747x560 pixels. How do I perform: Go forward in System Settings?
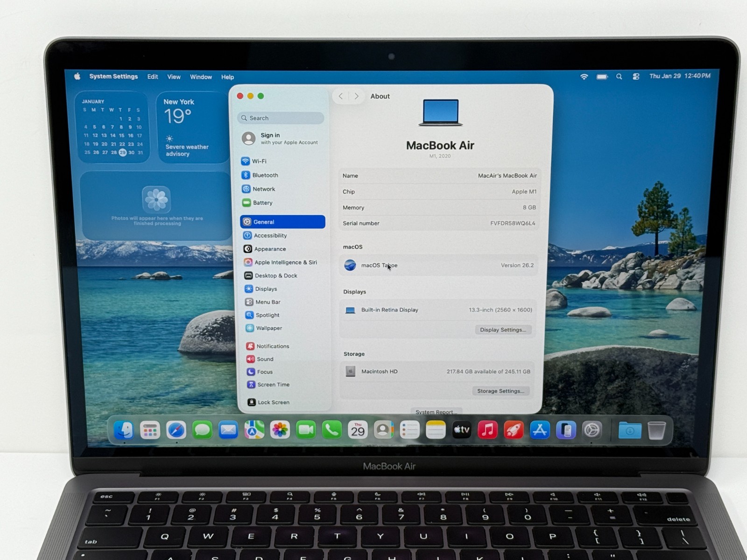click(357, 96)
